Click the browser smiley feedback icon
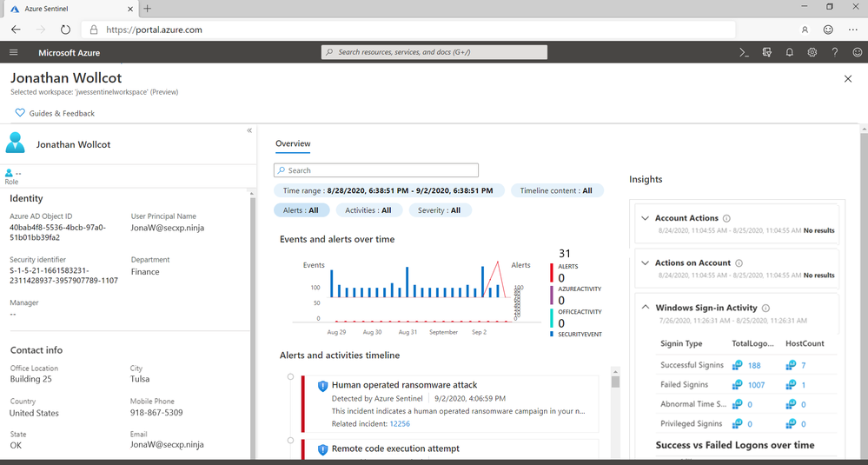Screen dimensions: 868x465 (828, 30)
